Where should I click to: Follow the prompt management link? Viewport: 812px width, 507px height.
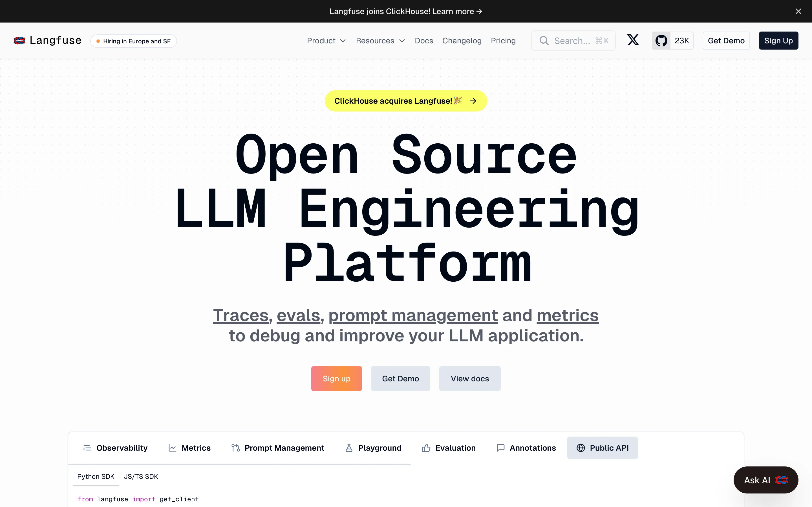(x=413, y=315)
